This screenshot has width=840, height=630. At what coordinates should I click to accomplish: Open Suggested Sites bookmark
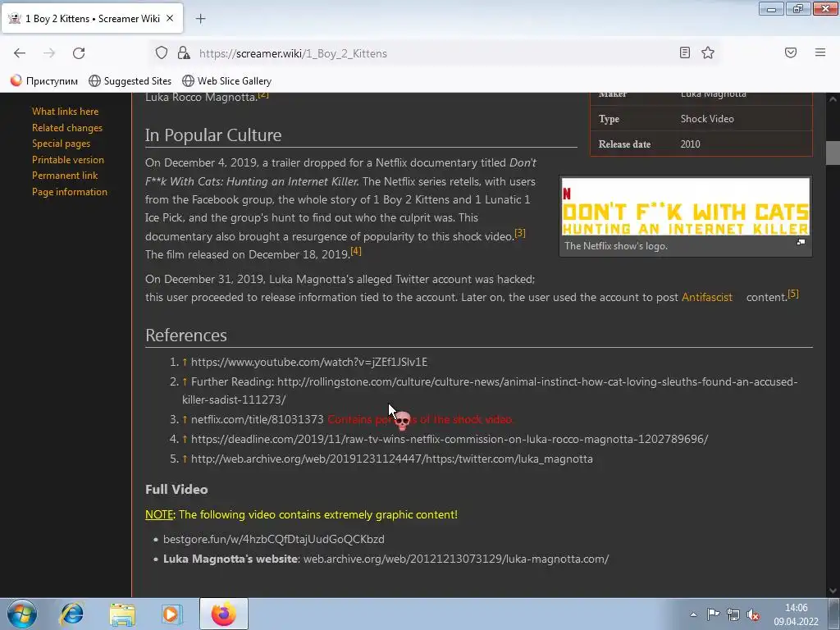pos(130,81)
